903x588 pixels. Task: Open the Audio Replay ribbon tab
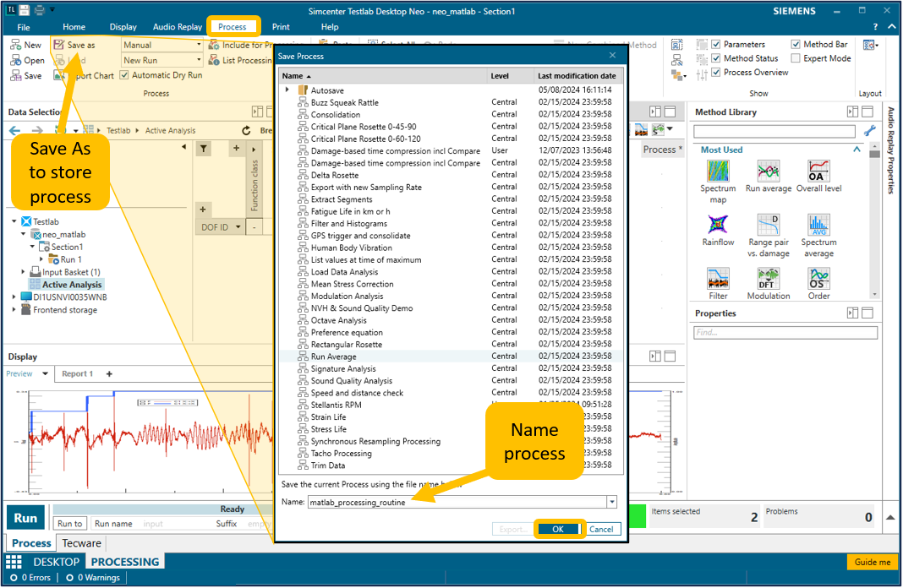(x=178, y=27)
